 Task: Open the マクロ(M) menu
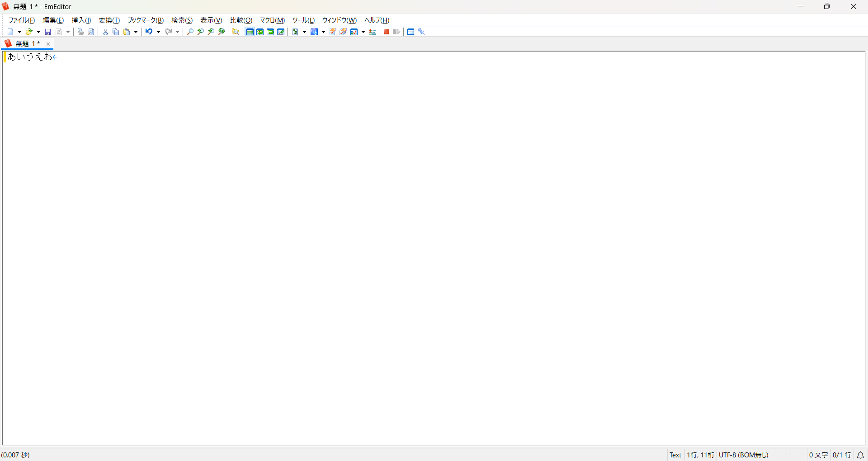click(x=272, y=20)
